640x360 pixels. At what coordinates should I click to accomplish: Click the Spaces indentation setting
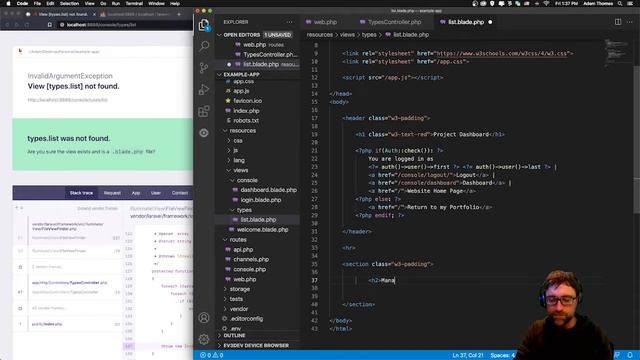[x=503, y=355]
